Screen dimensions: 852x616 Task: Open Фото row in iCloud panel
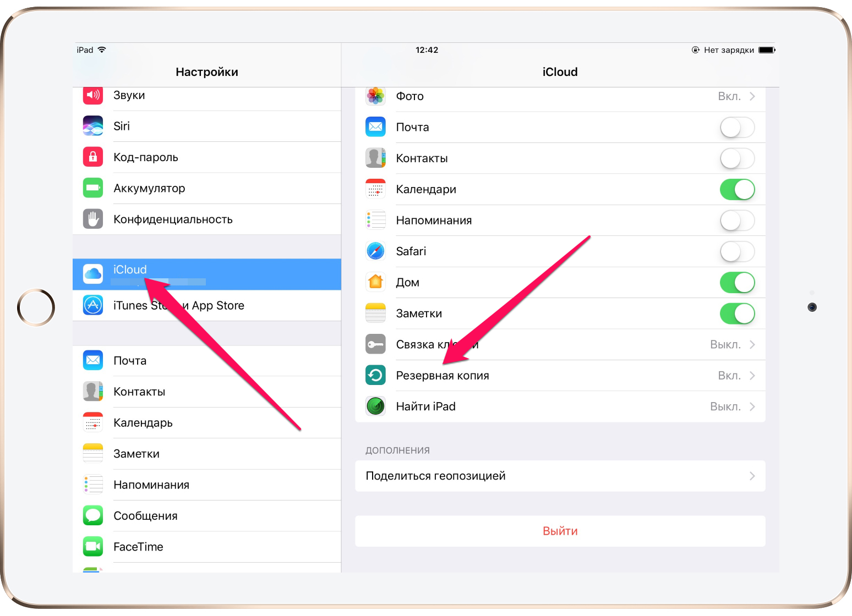pos(560,98)
